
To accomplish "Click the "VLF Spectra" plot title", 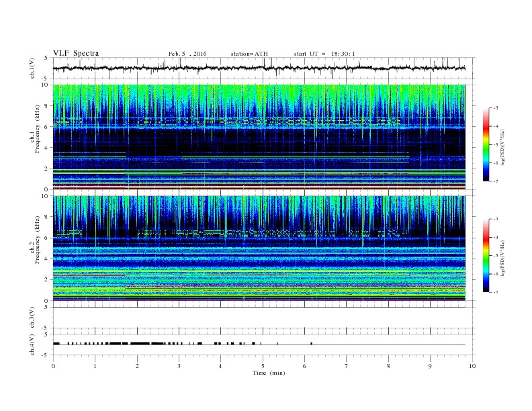I will (76, 53).
